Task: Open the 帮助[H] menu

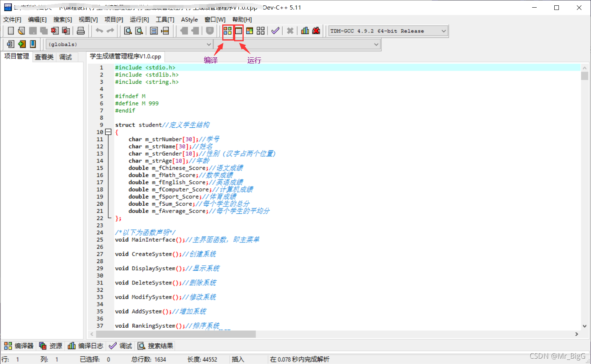Action: coord(242,19)
